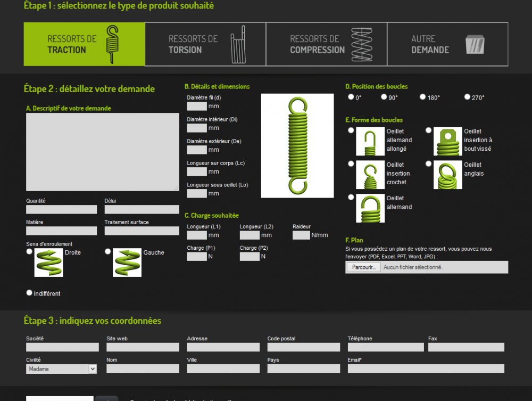Click the Droite winding spring image
Screen dimensions: 532x401
(x=48, y=263)
